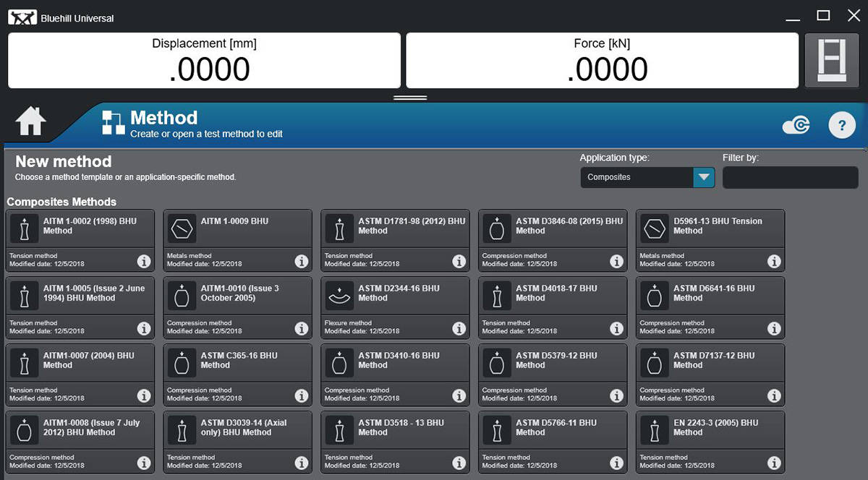Click info icon on EN 2243-3 (2005)
The height and width of the screenshot is (480, 868).
point(773,463)
